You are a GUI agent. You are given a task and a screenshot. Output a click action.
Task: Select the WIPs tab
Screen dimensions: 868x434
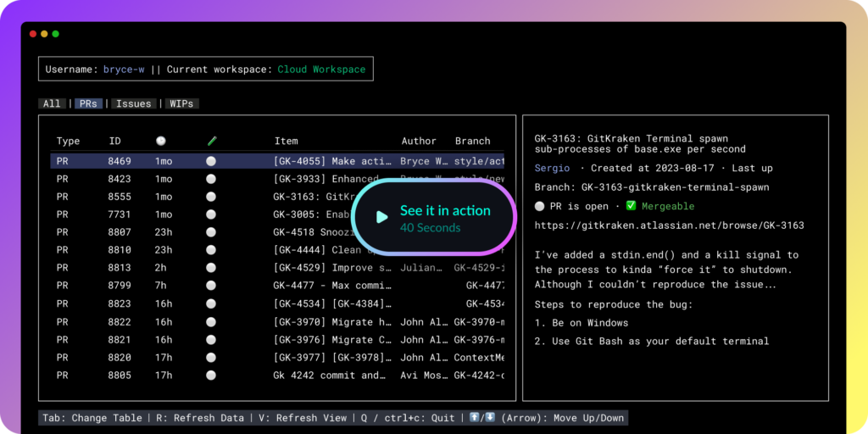[x=181, y=103]
